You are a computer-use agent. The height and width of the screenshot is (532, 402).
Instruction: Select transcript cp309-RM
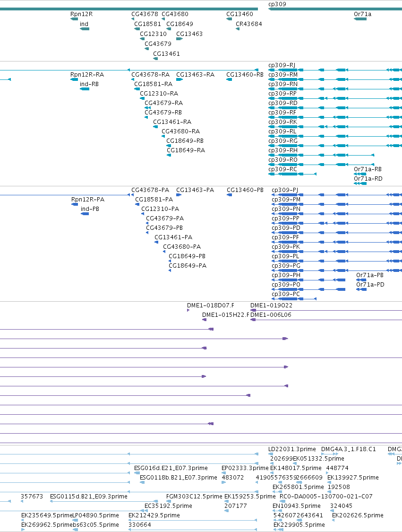(283, 75)
